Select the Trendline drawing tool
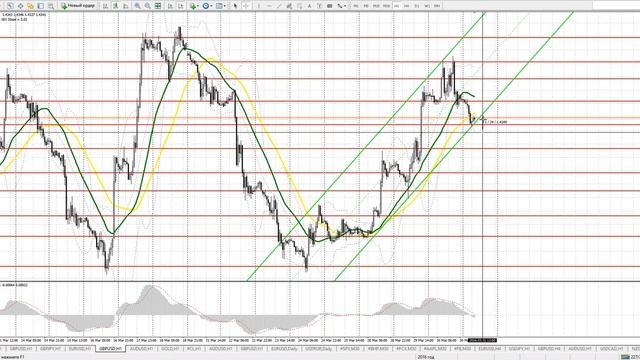The width and height of the screenshot is (640, 360). pos(279,6)
